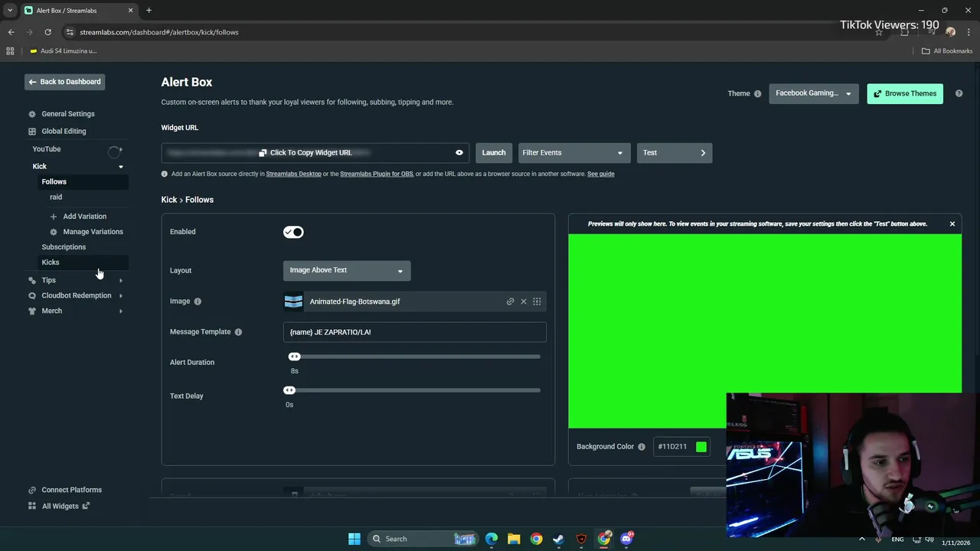Click the Botswana flag image thumbnail
This screenshot has width=980, height=551.
293,302
